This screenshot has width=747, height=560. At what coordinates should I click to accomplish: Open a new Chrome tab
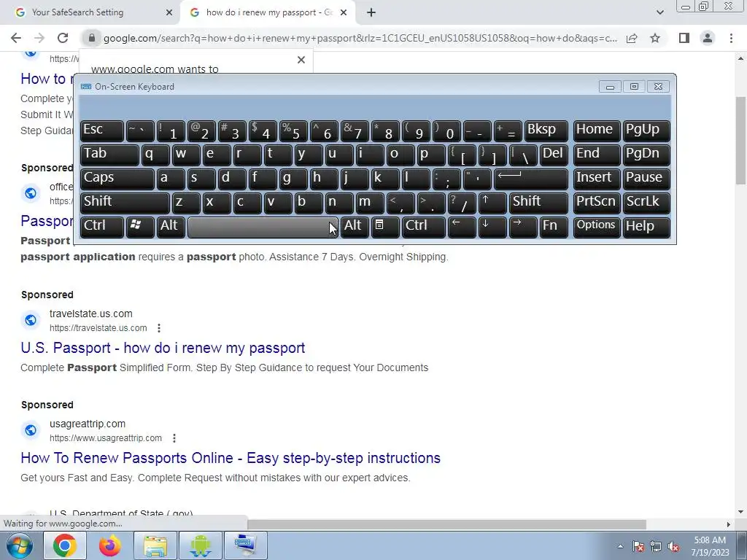(371, 13)
